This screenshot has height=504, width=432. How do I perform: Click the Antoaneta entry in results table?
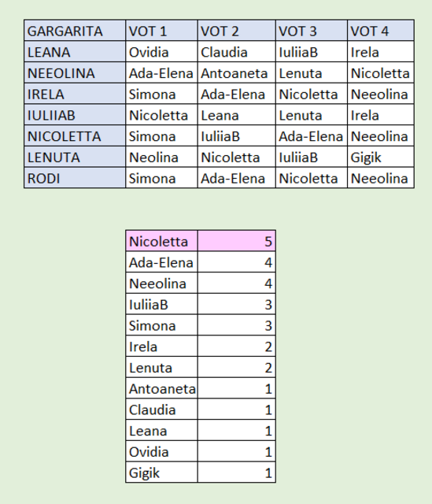(161, 388)
